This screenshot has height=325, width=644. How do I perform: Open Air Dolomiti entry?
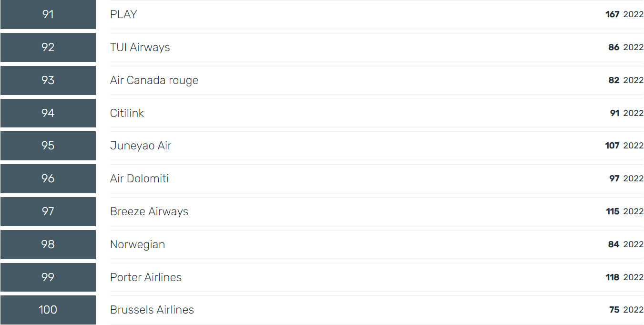pos(139,178)
